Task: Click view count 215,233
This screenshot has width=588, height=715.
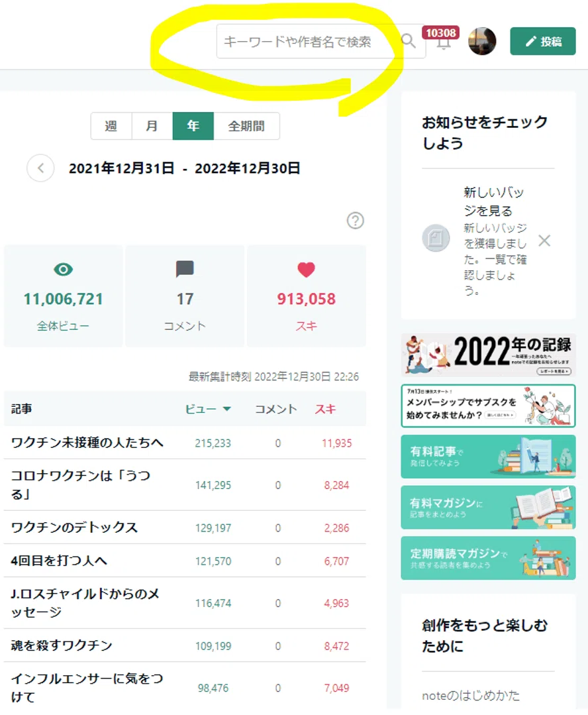Action: click(213, 443)
